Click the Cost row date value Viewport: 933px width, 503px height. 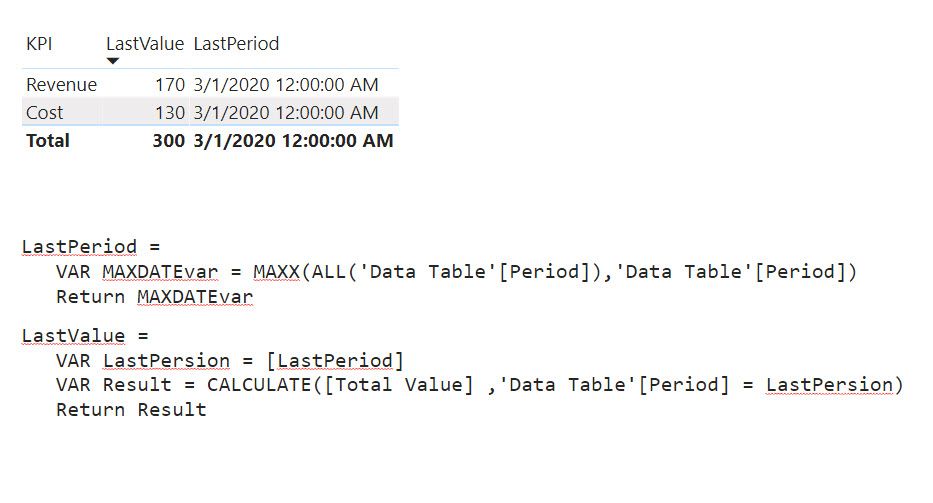pyautogui.click(x=286, y=113)
